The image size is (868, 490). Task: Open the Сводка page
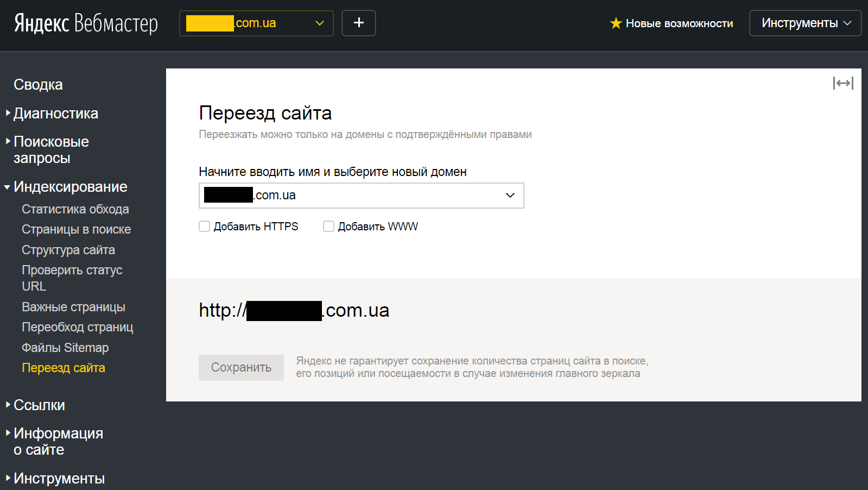38,85
